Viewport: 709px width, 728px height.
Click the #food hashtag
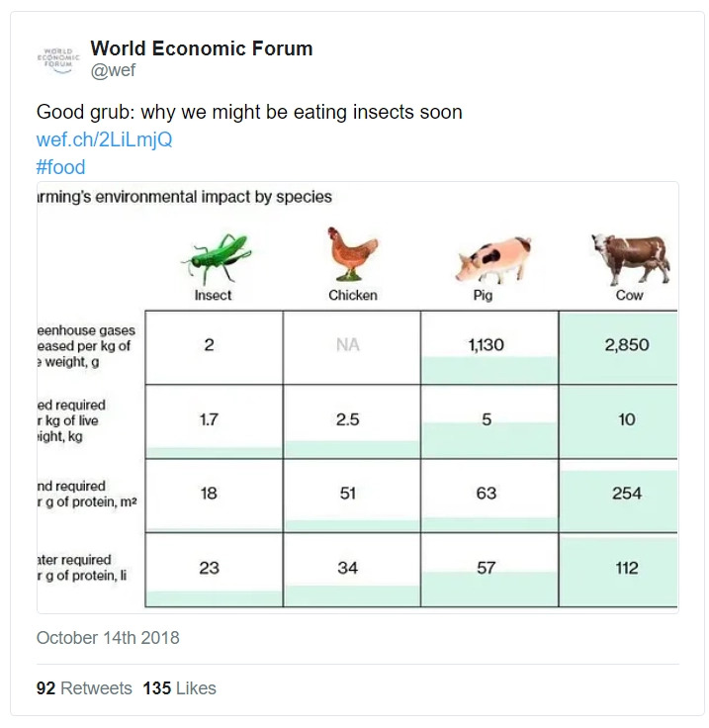(61, 167)
